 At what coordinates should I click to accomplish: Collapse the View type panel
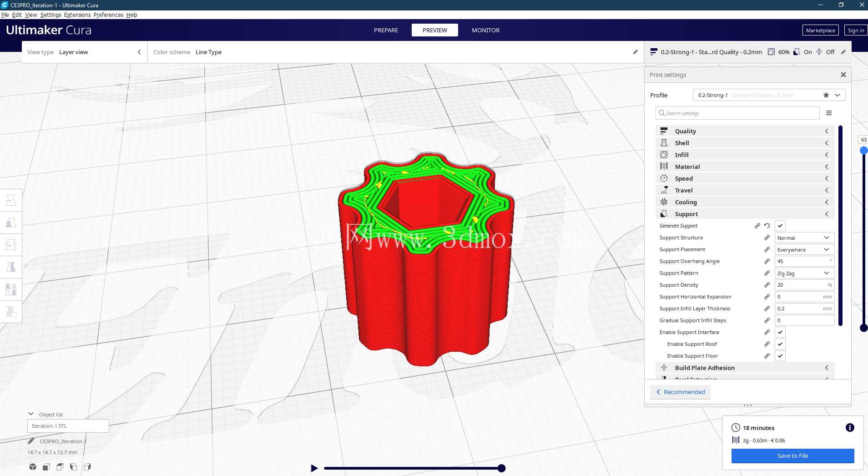[x=139, y=52]
